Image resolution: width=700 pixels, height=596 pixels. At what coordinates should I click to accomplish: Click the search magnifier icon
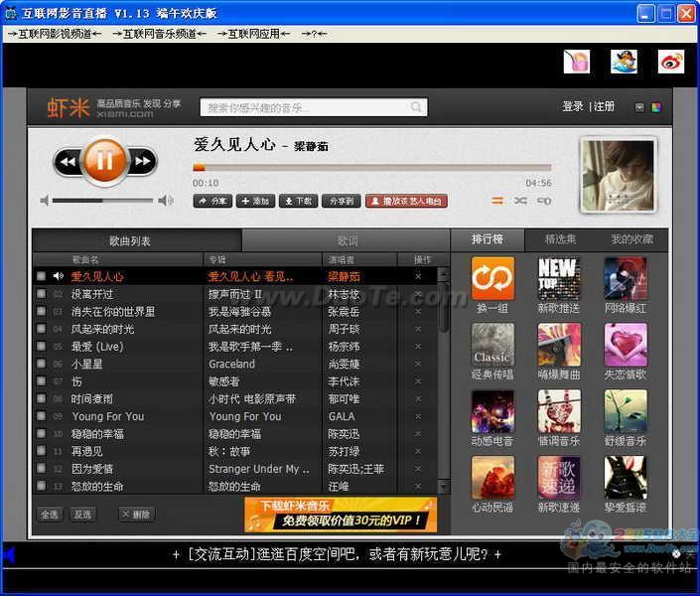click(x=416, y=107)
